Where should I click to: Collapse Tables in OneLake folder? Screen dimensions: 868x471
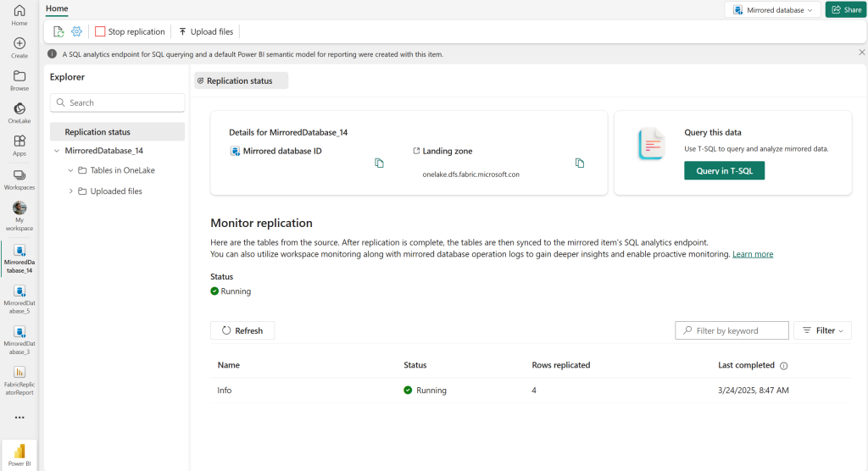pyautogui.click(x=70, y=170)
